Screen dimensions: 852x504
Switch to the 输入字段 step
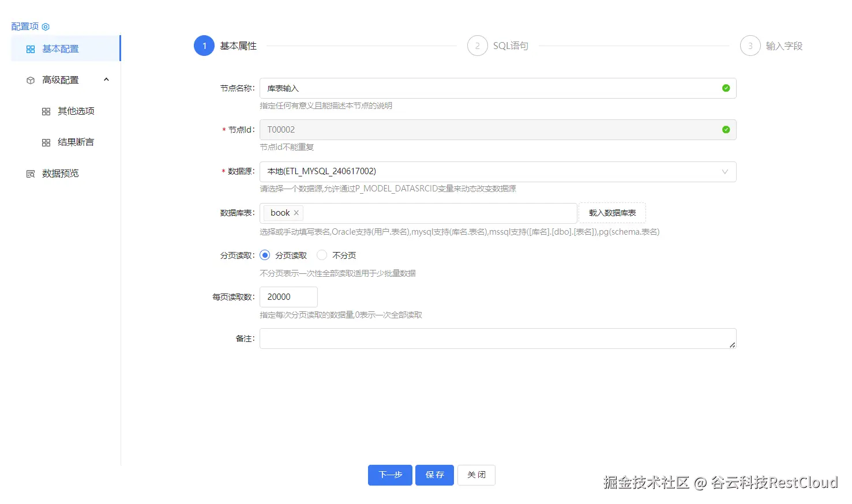(750, 46)
